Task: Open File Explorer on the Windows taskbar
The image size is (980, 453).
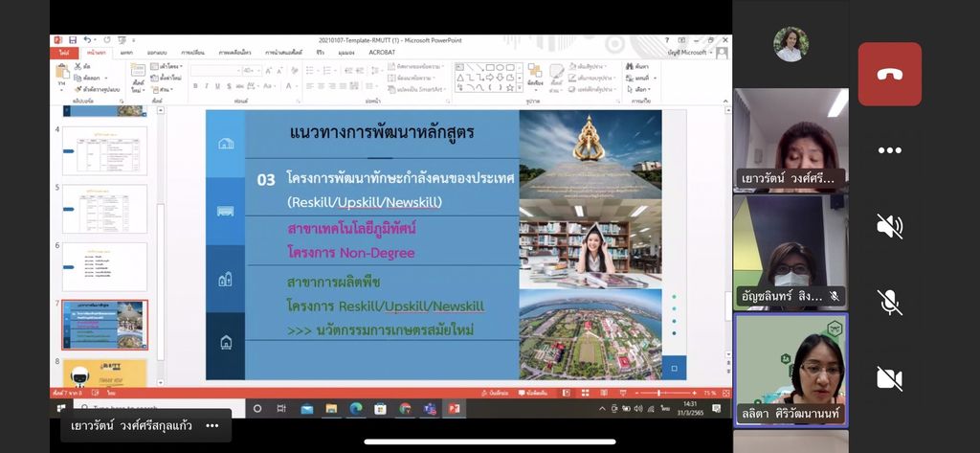Action: click(331, 409)
